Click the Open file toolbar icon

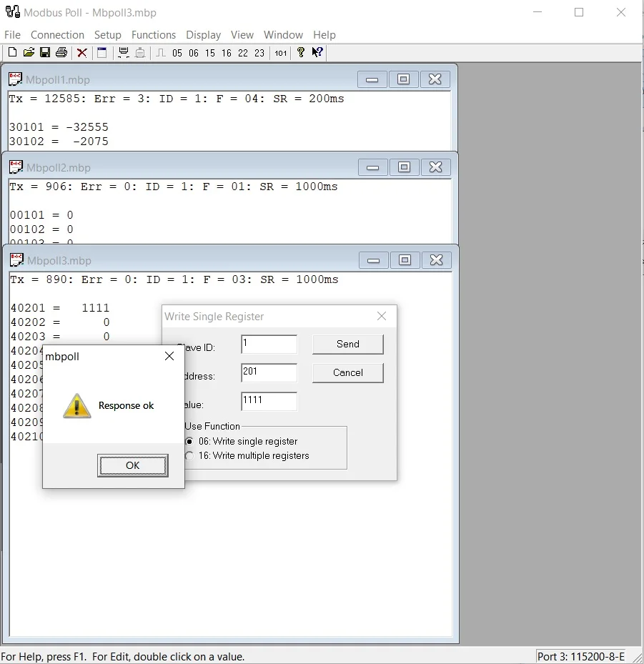tap(29, 52)
